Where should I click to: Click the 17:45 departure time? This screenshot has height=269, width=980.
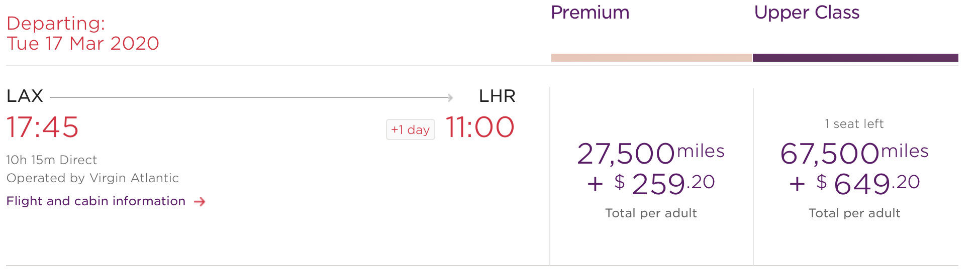(43, 127)
